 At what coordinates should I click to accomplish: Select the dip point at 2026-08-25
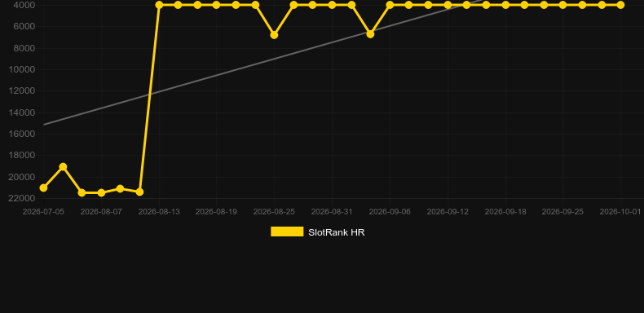pyautogui.click(x=274, y=35)
